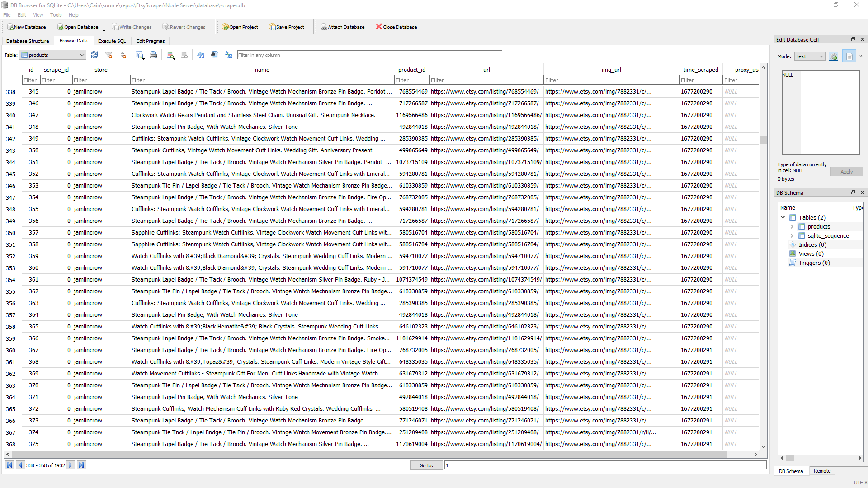Clear all sort orders
The image size is (868, 488).
[123, 55]
